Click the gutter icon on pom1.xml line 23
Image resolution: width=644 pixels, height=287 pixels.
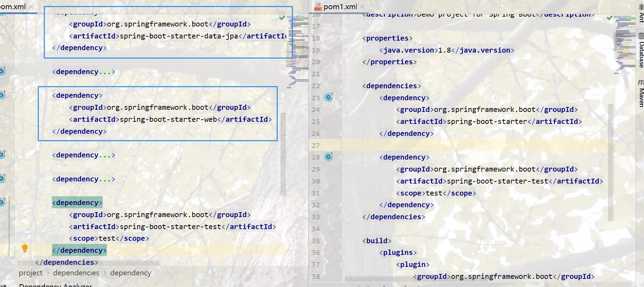tap(329, 97)
